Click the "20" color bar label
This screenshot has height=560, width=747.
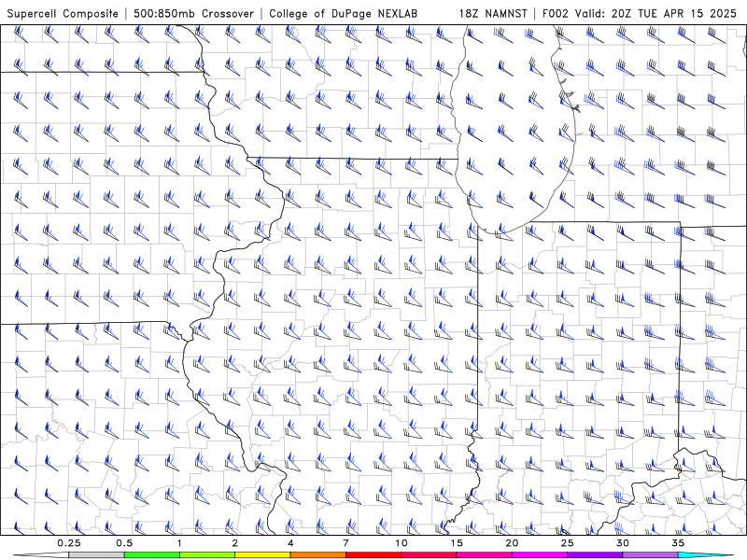pos(512,543)
